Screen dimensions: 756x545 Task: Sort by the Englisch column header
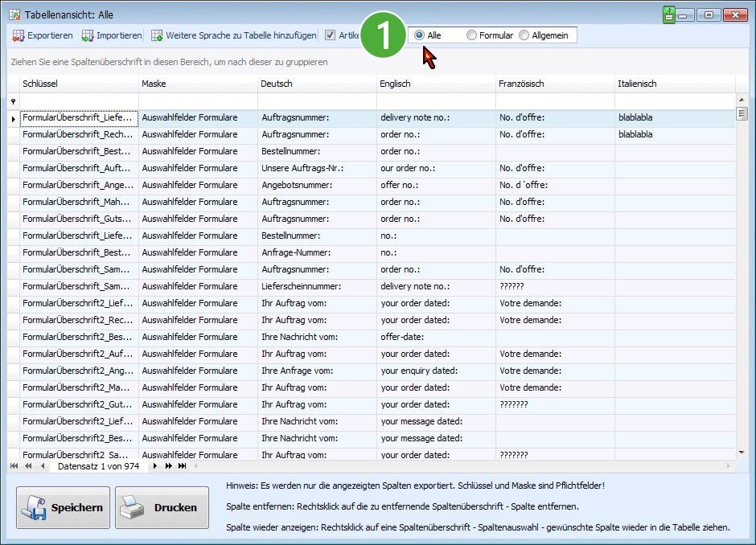(437, 84)
